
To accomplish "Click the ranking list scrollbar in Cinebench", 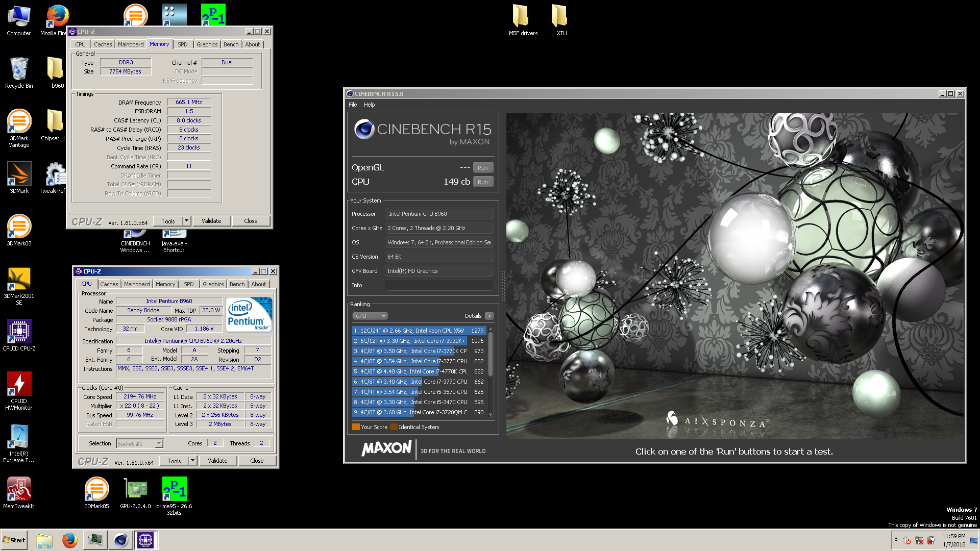I will click(491, 371).
